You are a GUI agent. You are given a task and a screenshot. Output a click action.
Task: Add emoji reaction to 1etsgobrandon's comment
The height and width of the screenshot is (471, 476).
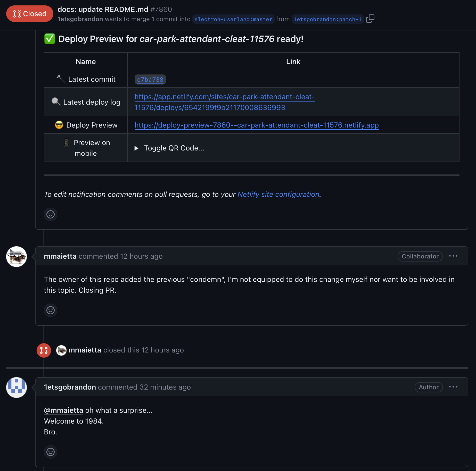click(51, 452)
